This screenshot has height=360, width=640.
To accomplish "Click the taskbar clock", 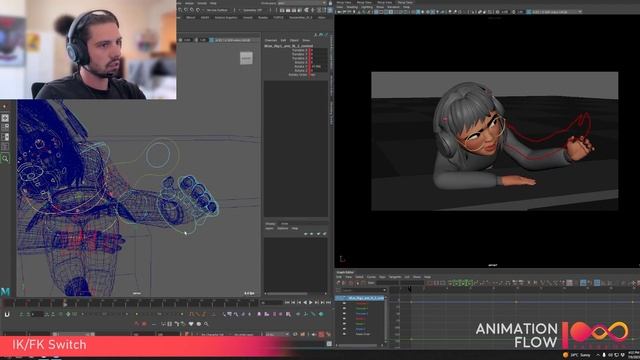I will click(x=634, y=355).
